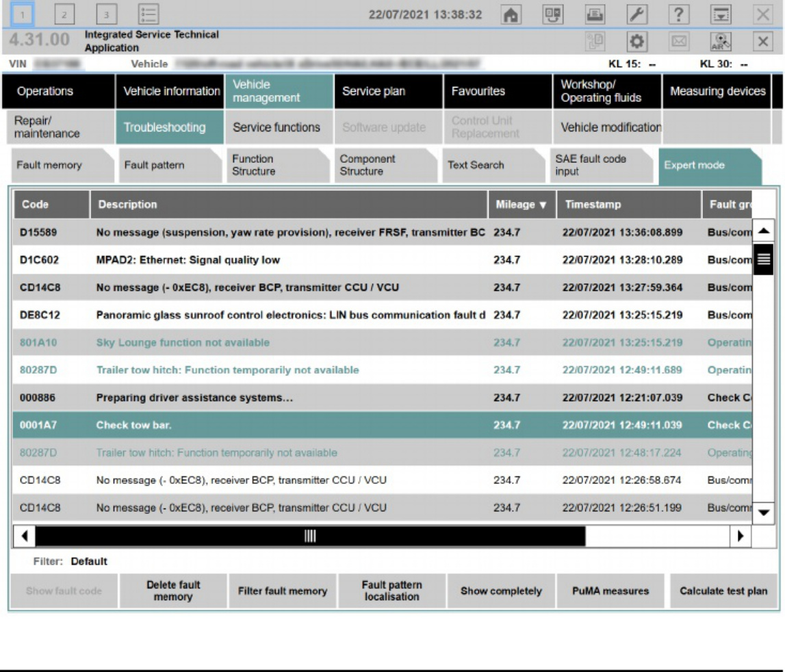Image resolution: width=785 pixels, height=672 pixels.
Task: Open the Vehicle information menu
Action: pyautogui.click(x=170, y=91)
